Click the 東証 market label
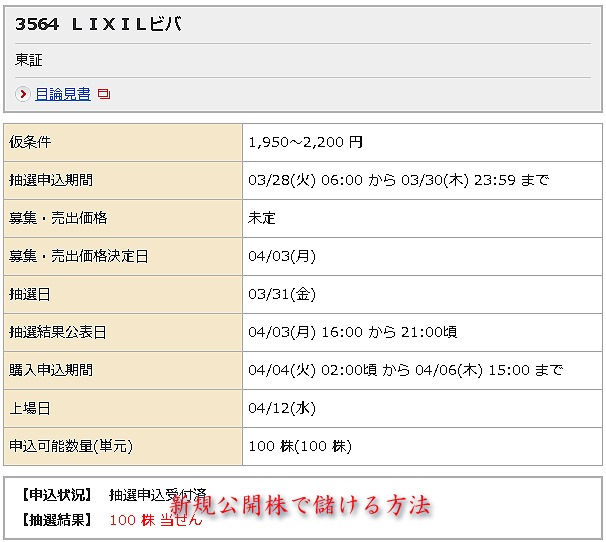This screenshot has width=606, height=542. click(29, 60)
